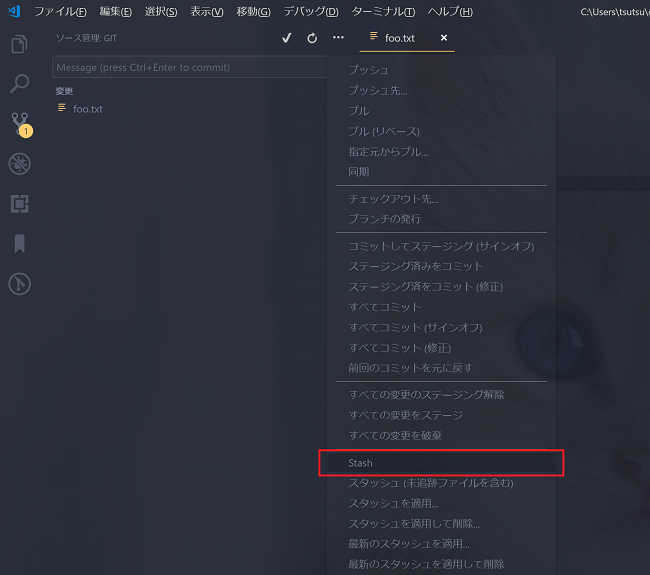Open the Explorer view in activity bar
Viewport: 650px width, 575px height.
coord(19,44)
